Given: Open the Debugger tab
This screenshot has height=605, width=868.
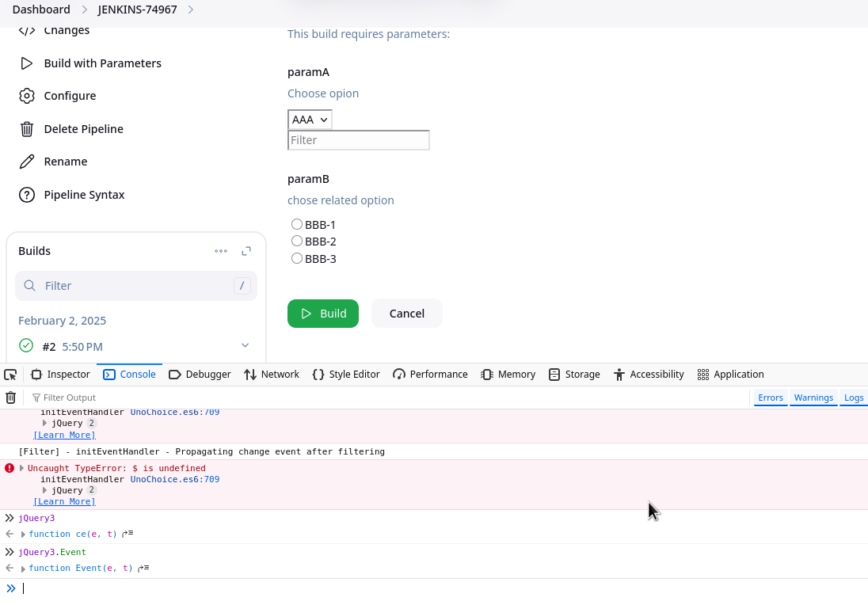Looking at the screenshot, I should 200,375.
